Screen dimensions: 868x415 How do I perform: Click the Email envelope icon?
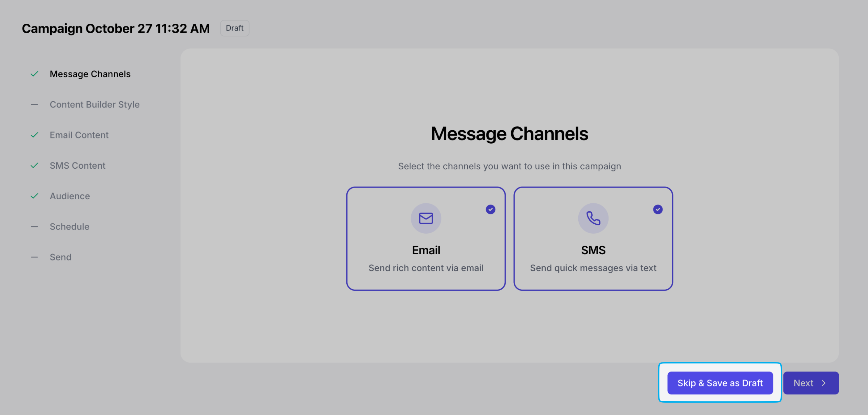tap(426, 218)
